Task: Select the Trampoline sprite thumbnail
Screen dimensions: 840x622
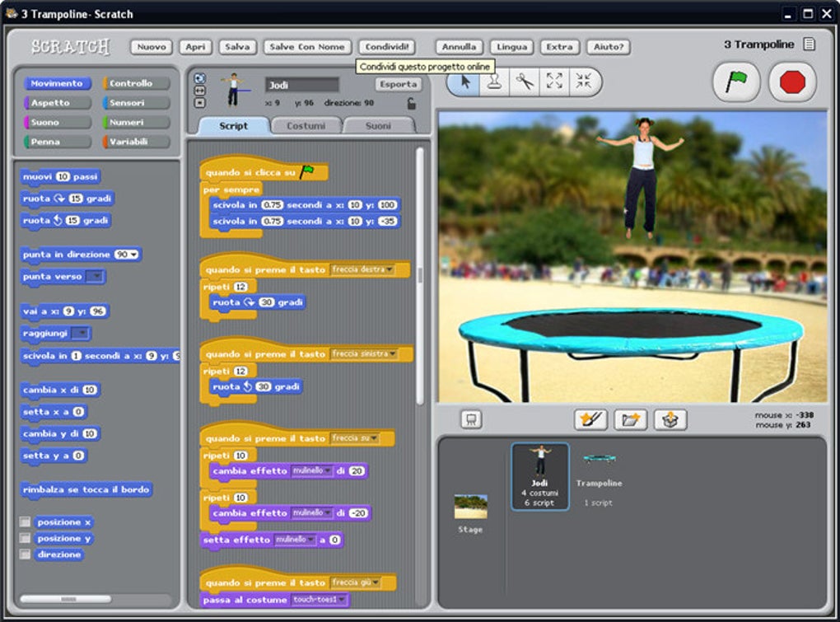Action: (x=599, y=476)
